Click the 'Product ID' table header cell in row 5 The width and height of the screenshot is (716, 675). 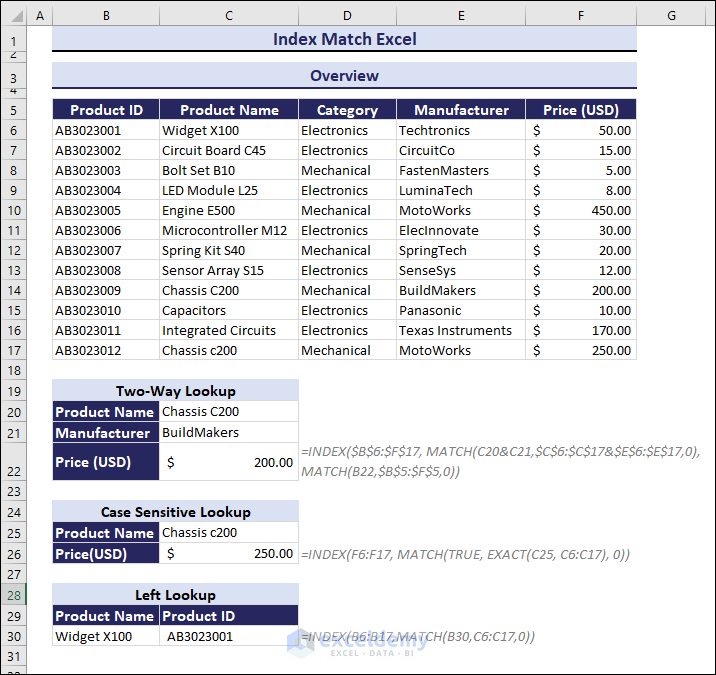coord(106,110)
